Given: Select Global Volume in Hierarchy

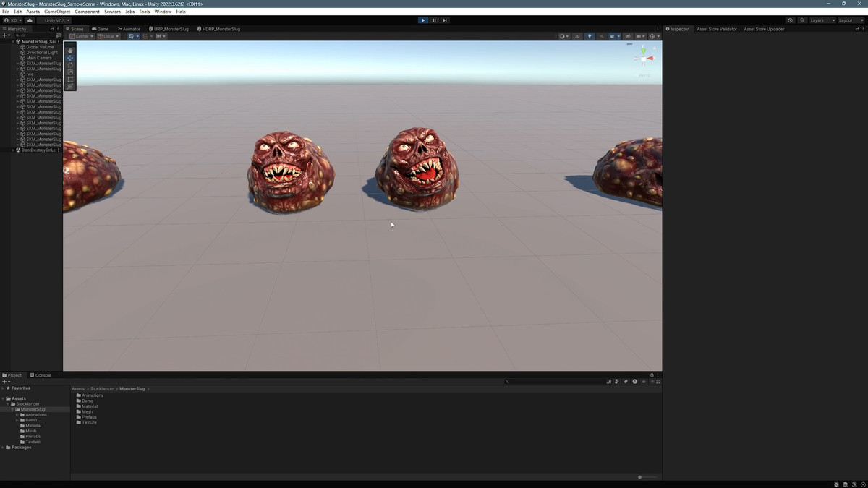Looking at the screenshot, I should pyautogui.click(x=40, y=47).
